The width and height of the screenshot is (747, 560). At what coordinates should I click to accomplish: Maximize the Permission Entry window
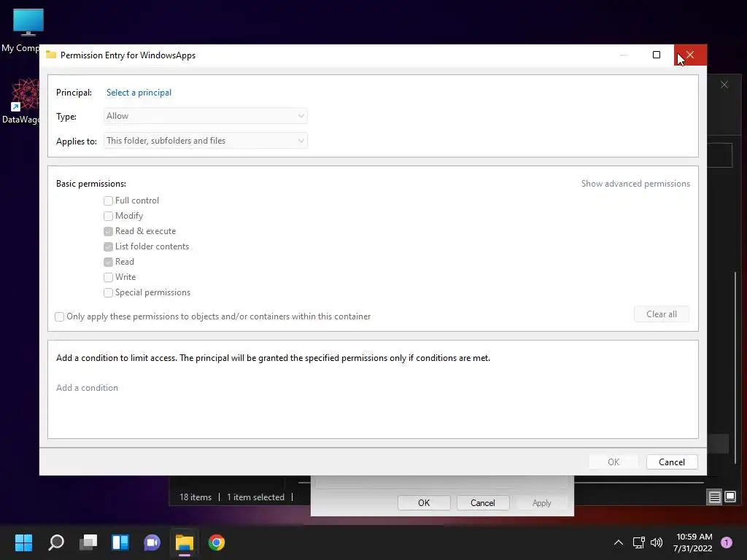657,55
